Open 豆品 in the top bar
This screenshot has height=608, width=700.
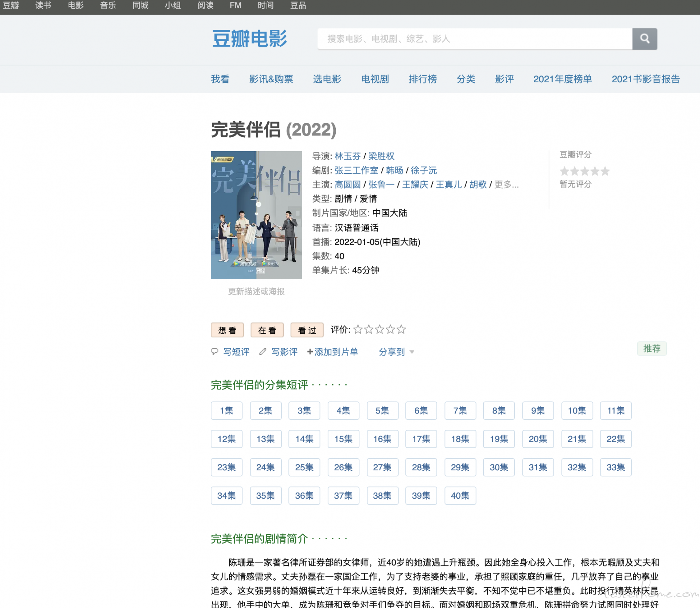click(x=298, y=5)
